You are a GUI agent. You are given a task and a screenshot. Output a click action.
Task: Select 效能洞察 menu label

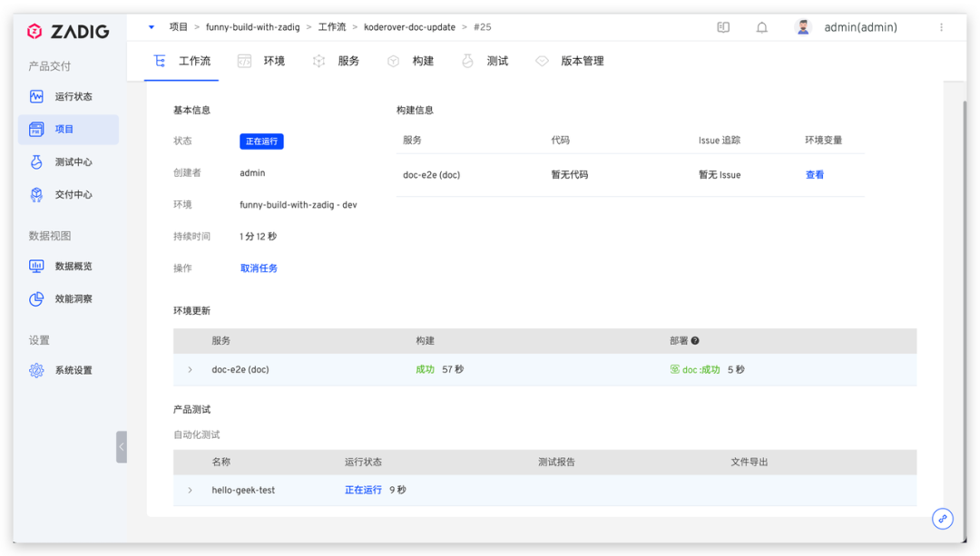coord(73,298)
